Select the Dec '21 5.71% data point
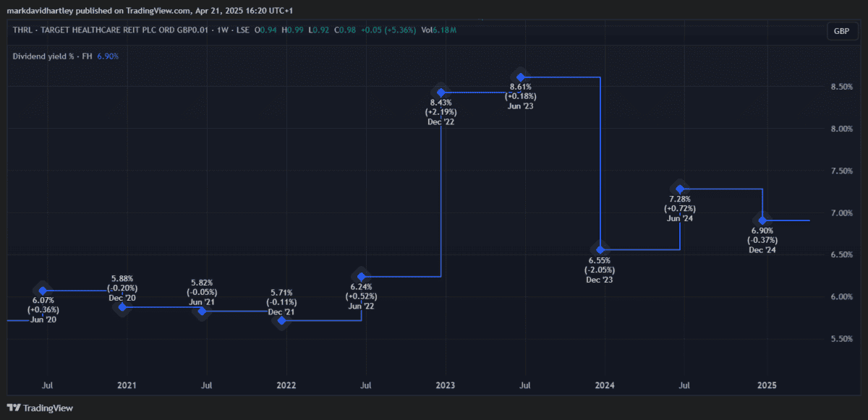This screenshot has width=868, height=420. point(281,320)
